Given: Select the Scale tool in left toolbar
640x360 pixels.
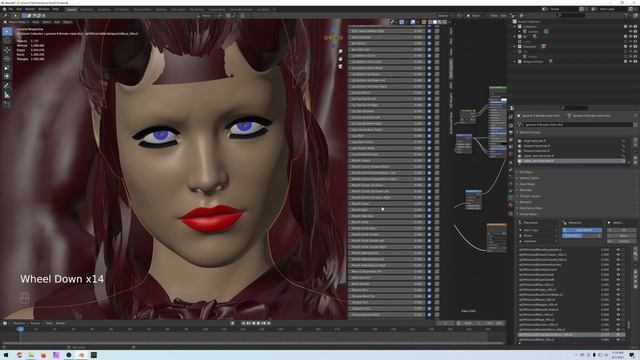Looking at the screenshot, I should coord(7,67).
